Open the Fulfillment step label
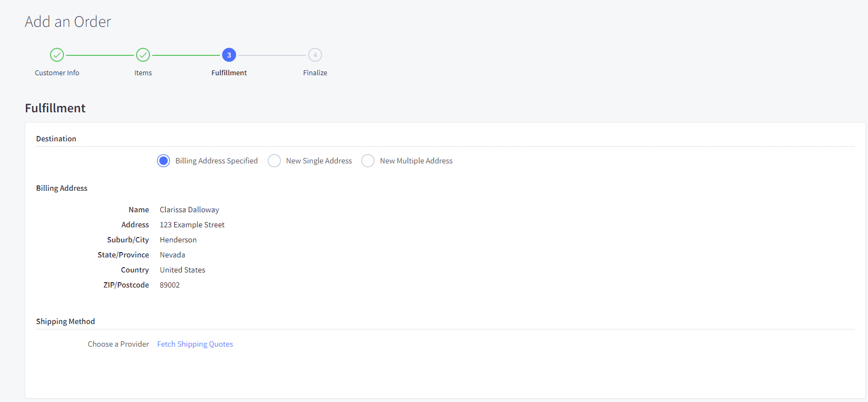 229,73
